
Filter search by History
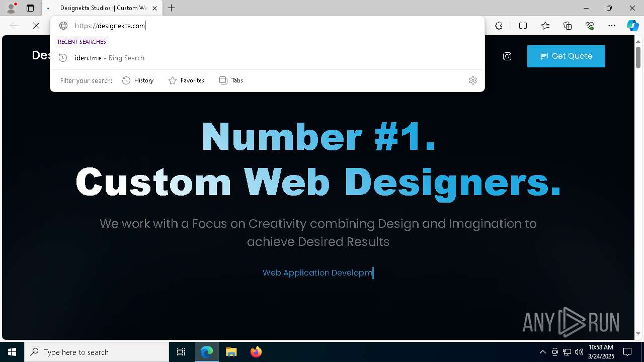[138, 80]
